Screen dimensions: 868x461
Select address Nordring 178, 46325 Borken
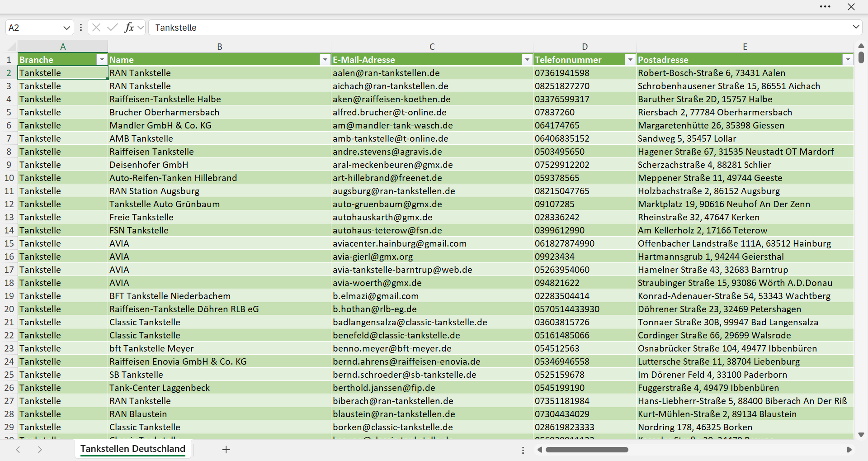(745, 427)
